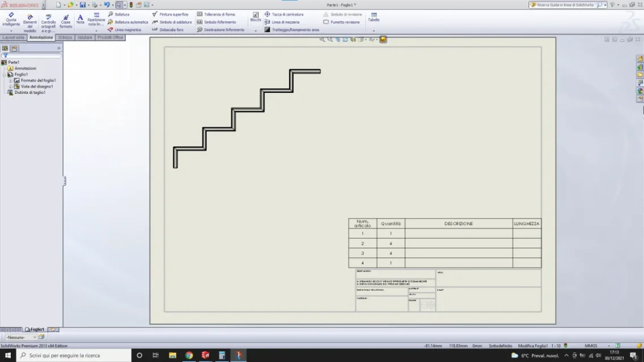Insert a Nota annotation
This screenshot has width=644, height=362.
click(x=80, y=19)
